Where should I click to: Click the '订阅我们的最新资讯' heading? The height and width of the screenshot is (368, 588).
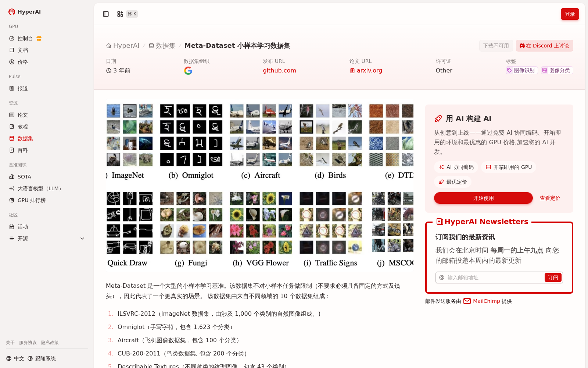[465, 237]
